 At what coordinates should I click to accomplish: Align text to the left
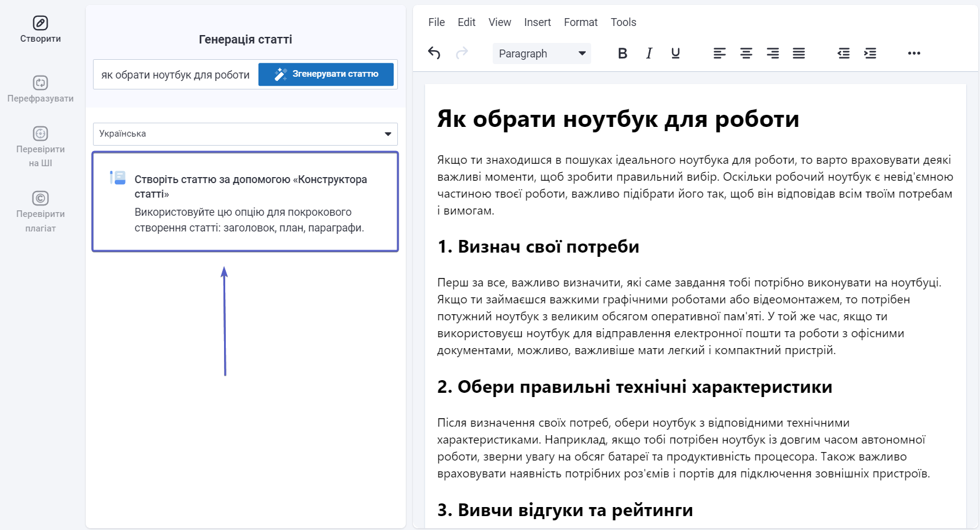(720, 53)
